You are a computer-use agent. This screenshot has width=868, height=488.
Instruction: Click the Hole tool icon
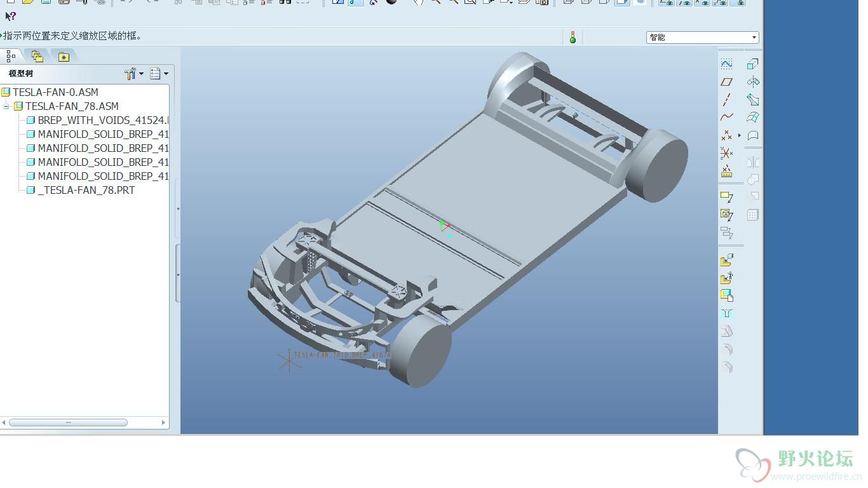(x=727, y=313)
